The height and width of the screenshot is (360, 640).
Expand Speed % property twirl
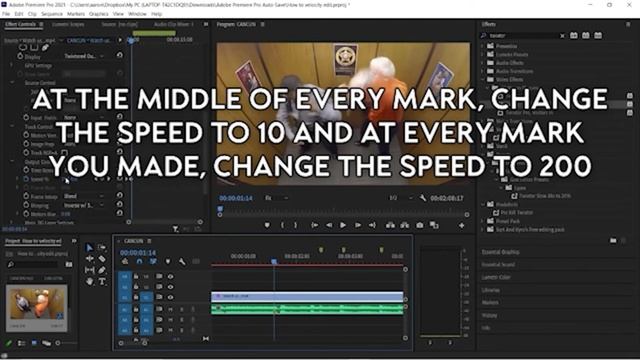(x=18, y=179)
